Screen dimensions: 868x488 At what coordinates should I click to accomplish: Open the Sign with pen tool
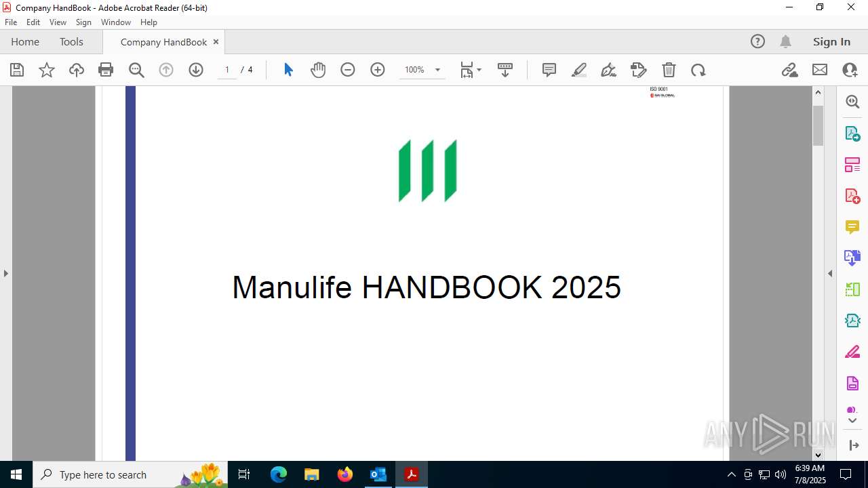pyautogui.click(x=609, y=70)
